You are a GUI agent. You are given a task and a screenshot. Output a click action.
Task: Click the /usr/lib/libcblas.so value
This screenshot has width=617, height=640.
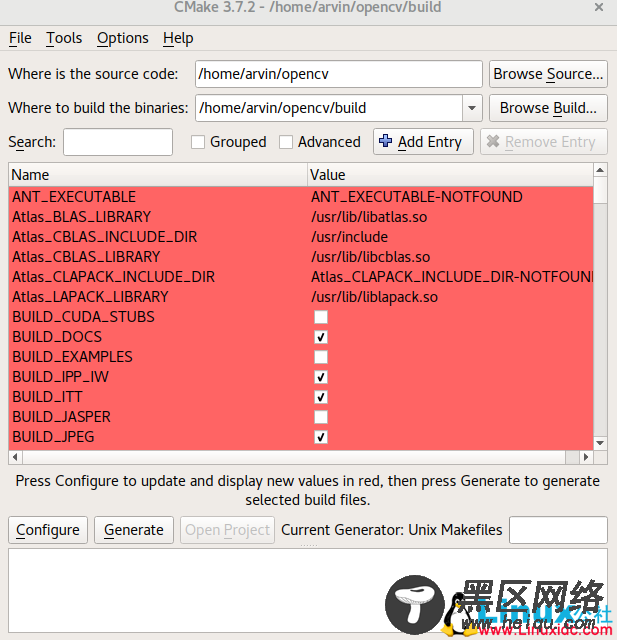(x=371, y=257)
